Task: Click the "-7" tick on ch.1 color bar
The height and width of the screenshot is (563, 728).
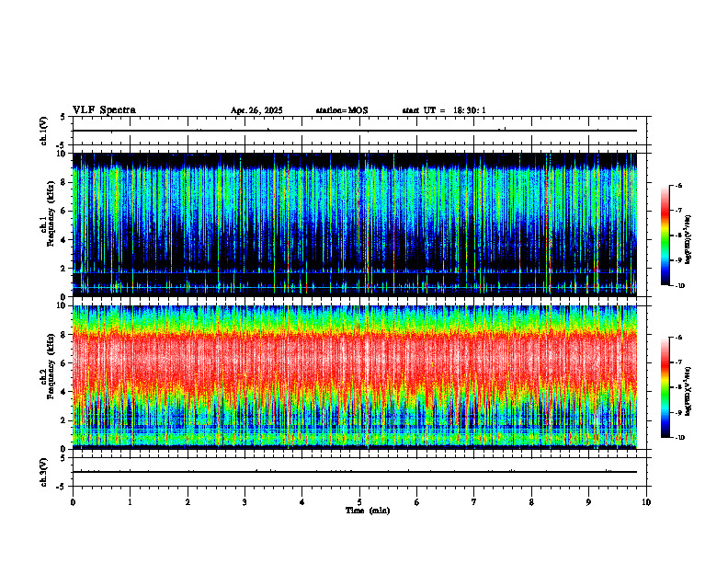Action: [x=679, y=211]
